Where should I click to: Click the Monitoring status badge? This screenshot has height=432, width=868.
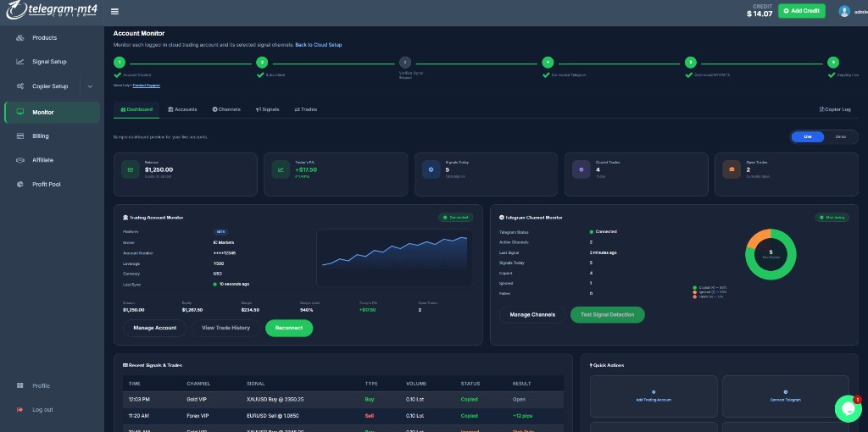point(832,218)
